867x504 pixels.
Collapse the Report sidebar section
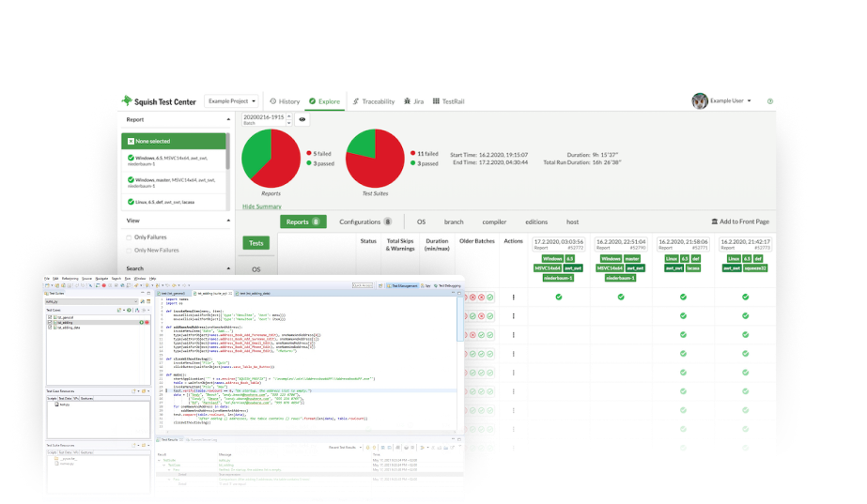(x=227, y=120)
